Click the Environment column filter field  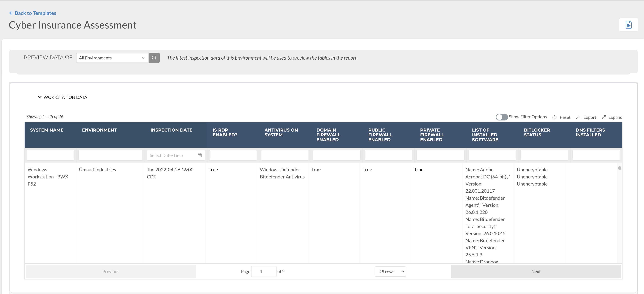pos(110,155)
